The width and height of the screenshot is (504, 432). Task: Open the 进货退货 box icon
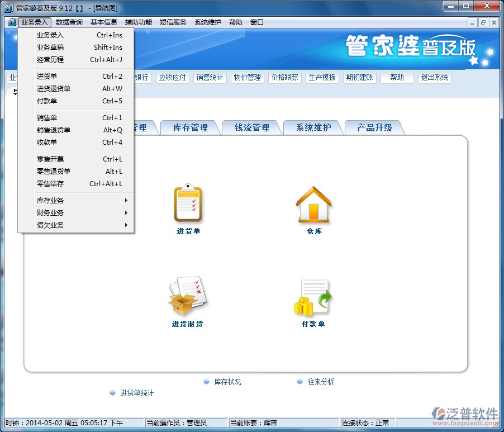point(188,296)
